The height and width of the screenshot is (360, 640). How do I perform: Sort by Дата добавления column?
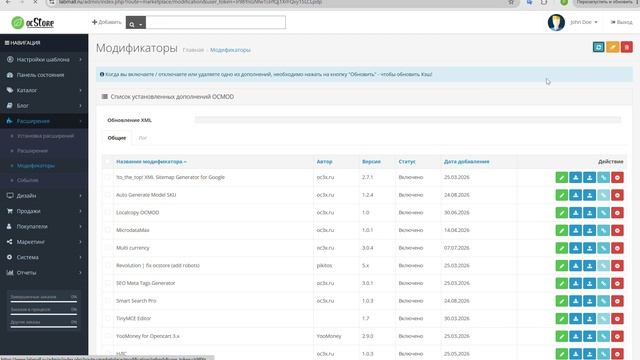(x=467, y=162)
